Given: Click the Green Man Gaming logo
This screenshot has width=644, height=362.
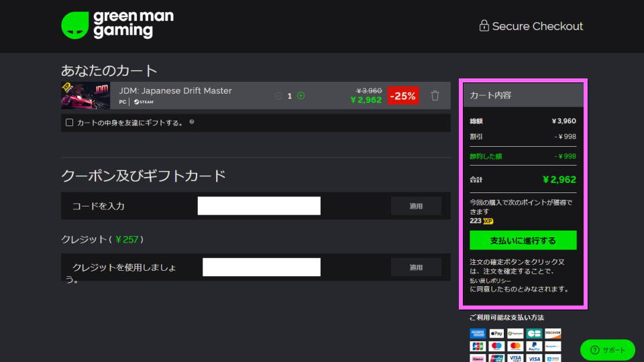Looking at the screenshot, I should tap(117, 25).
